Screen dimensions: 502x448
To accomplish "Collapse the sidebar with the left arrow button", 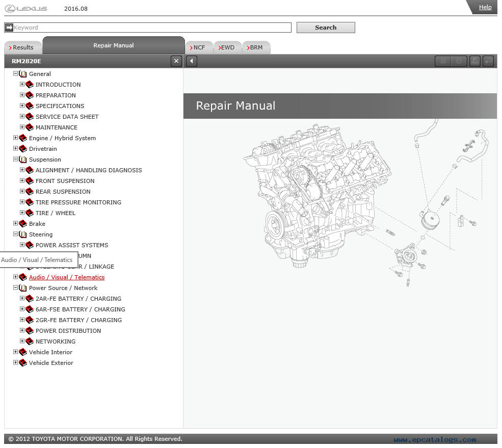I will [192, 61].
